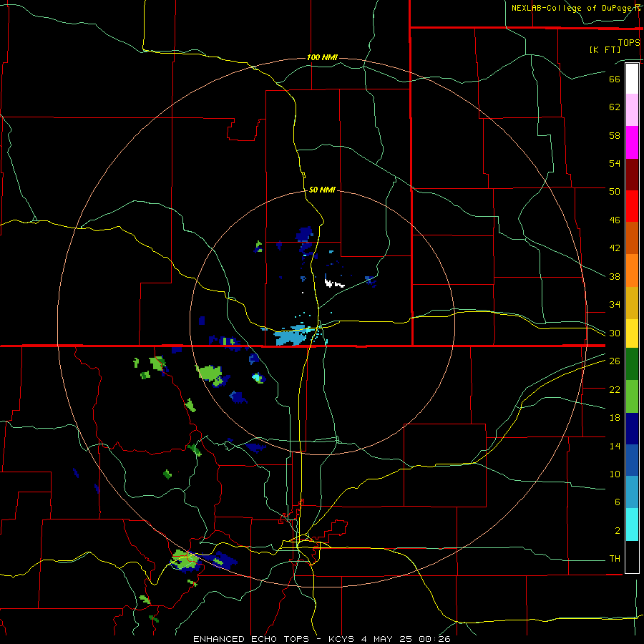
Task: Click the '50' legend value
Action: tap(615, 192)
